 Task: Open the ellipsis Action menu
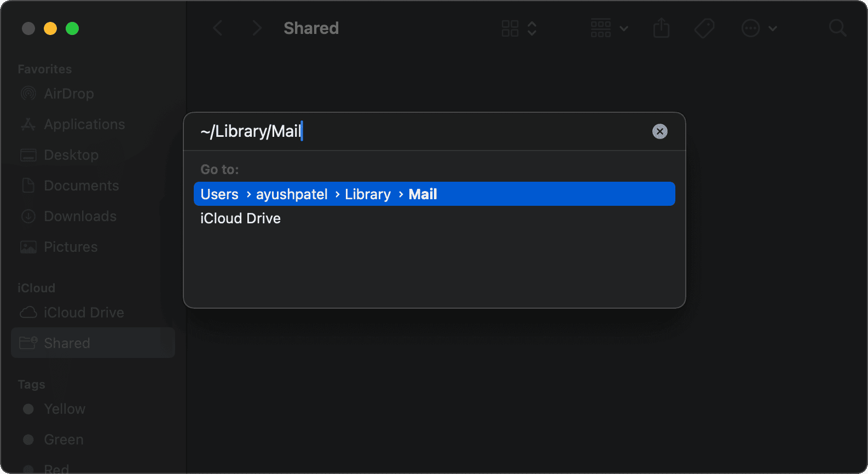click(x=759, y=28)
